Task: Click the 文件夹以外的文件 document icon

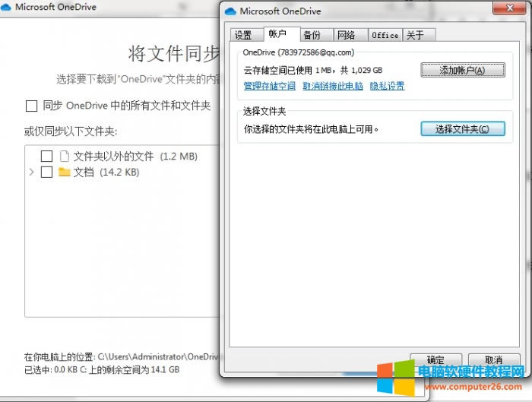Action: tap(65, 157)
